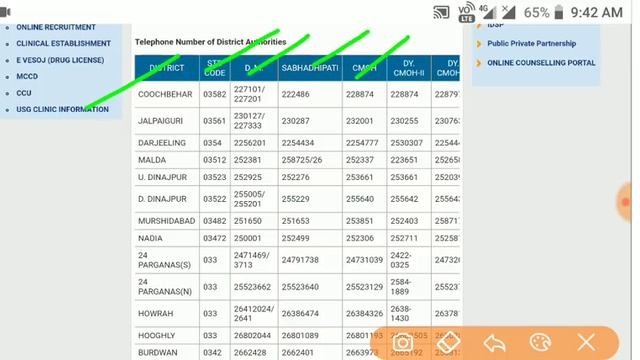Tap Dy. CMOH-II number 252711 for Nadia

404,238
